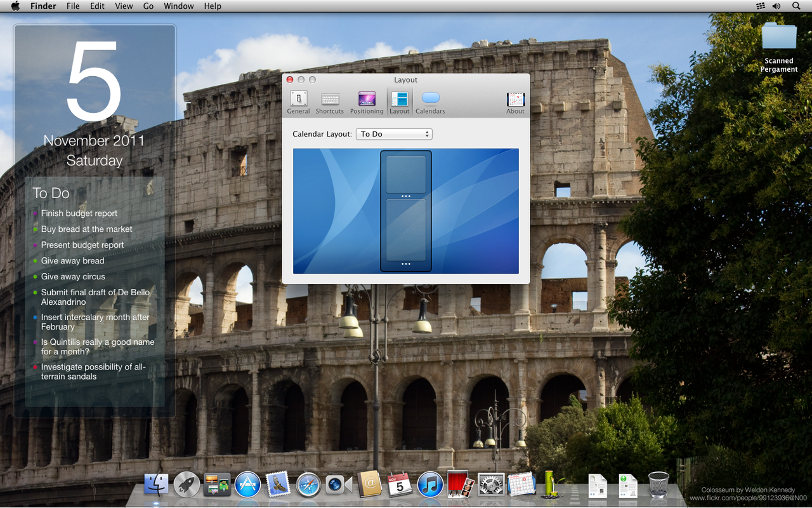Viewport: 812px width, 508px height.
Task: Open the Shortcuts keyboard pane
Action: 330,102
